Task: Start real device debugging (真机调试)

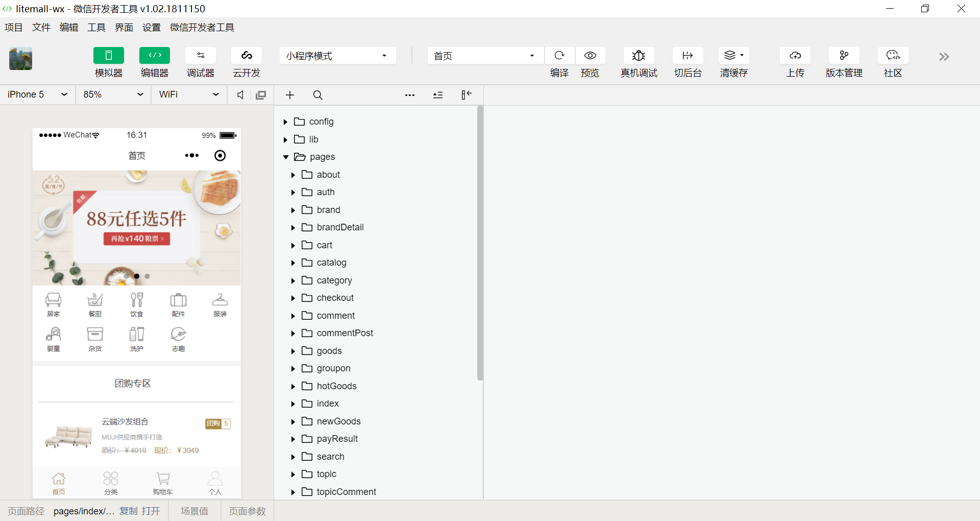Action: (639, 56)
